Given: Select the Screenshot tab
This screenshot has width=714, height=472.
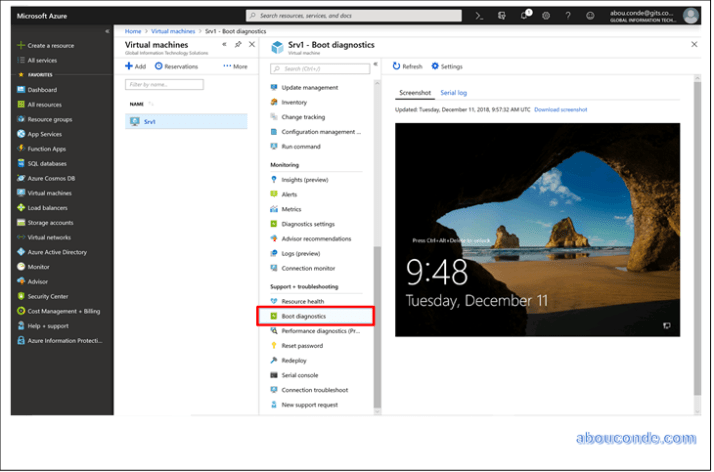Looking at the screenshot, I should point(415,92).
